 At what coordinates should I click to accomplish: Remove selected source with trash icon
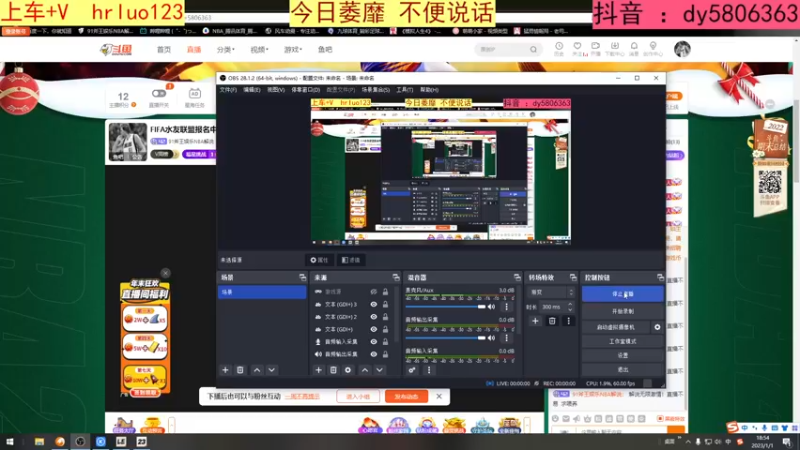point(333,370)
